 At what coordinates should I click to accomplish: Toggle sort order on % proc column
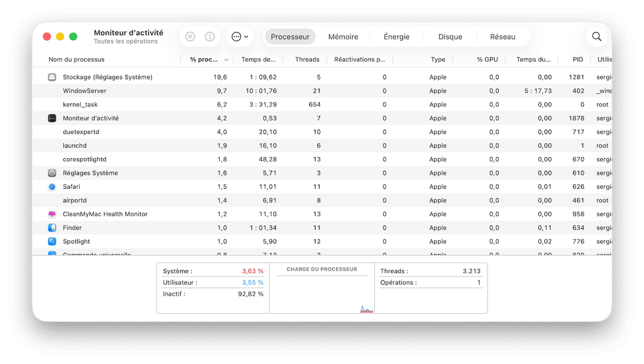point(207,60)
